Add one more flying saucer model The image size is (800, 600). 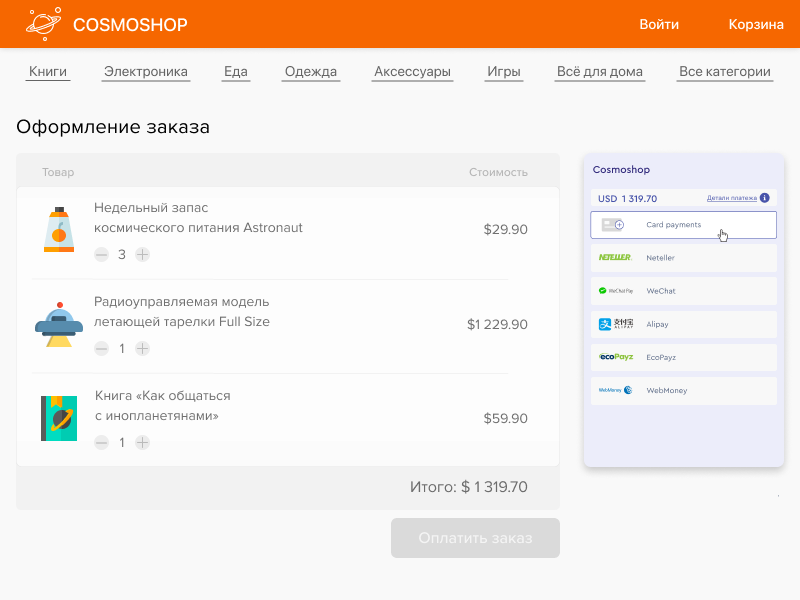coord(143,349)
